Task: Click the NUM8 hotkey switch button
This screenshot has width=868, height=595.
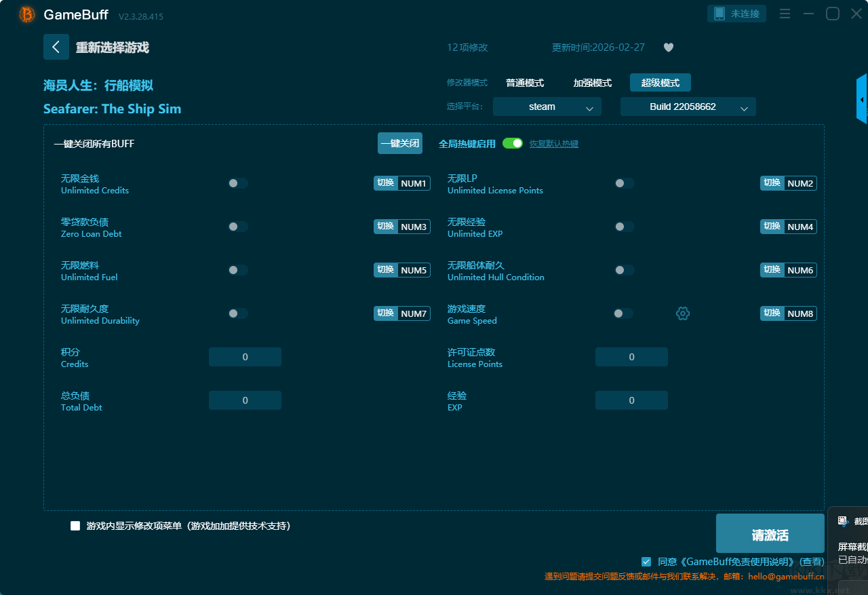Action: click(789, 313)
